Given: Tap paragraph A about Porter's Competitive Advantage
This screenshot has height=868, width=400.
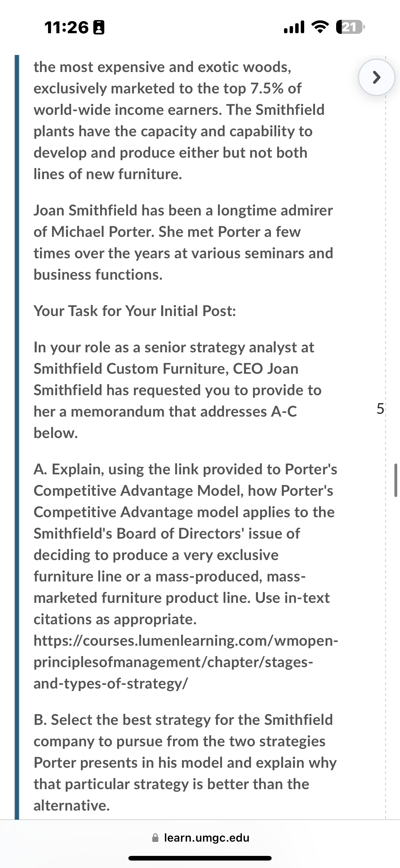Looking at the screenshot, I should pyautogui.click(x=185, y=544).
